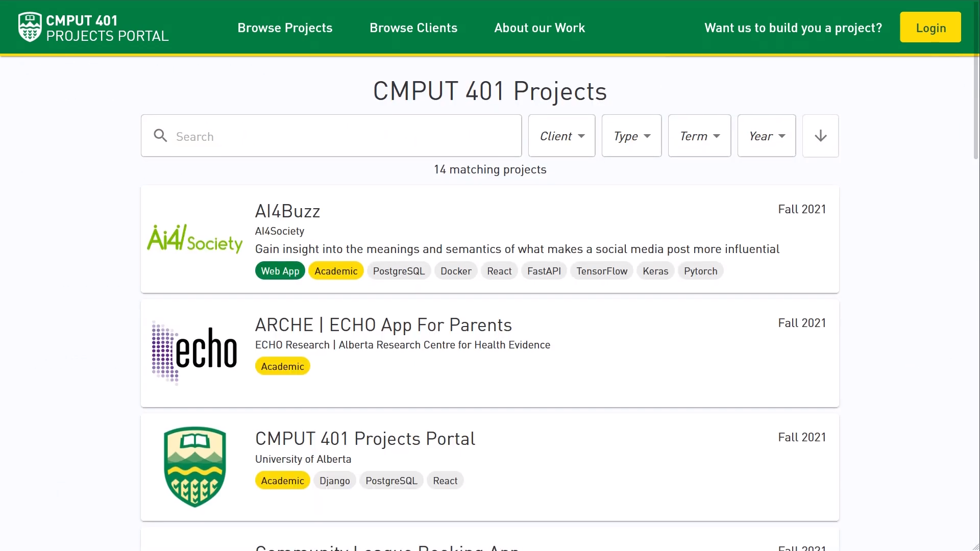The width and height of the screenshot is (980, 551).
Task: Click the Academic tag on ARCHE project
Action: pos(282,366)
